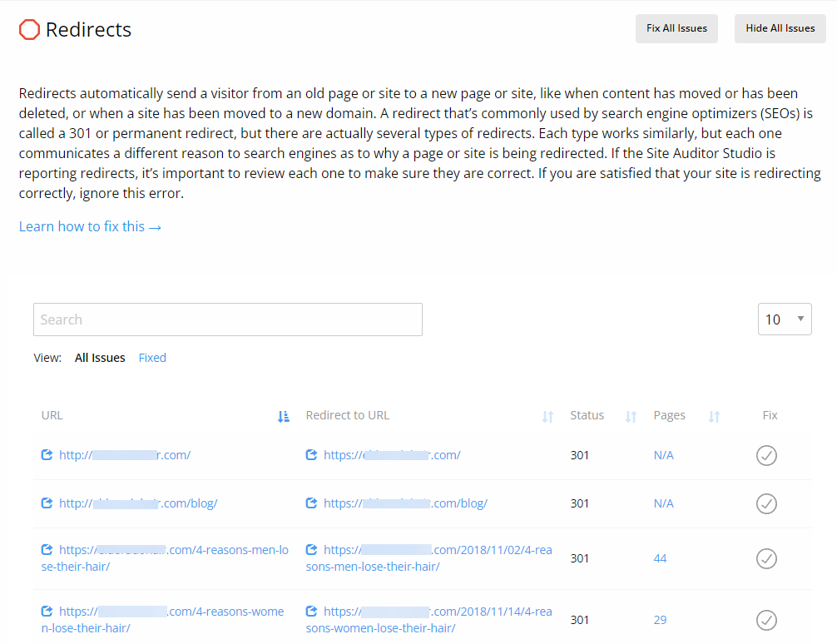Image resolution: width=837 pixels, height=644 pixels.
Task: Sort by the URL column sort icon
Action: (284, 417)
